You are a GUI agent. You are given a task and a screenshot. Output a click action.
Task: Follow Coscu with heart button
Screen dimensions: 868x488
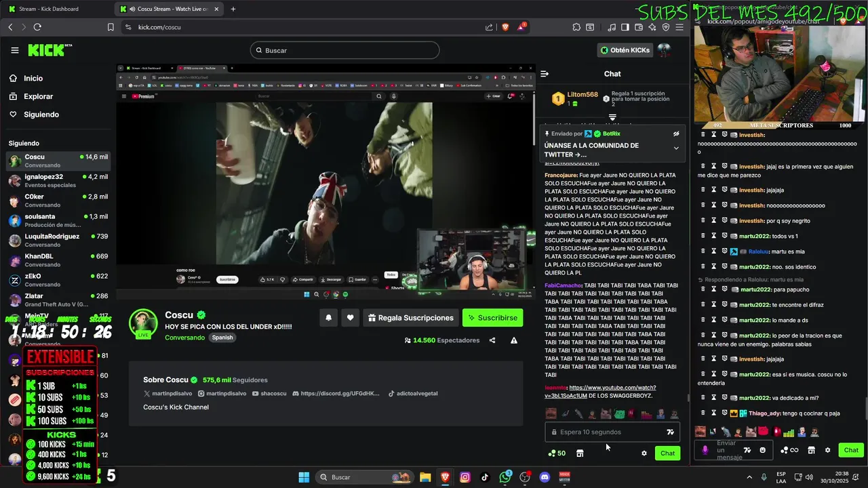tap(351, 318)
